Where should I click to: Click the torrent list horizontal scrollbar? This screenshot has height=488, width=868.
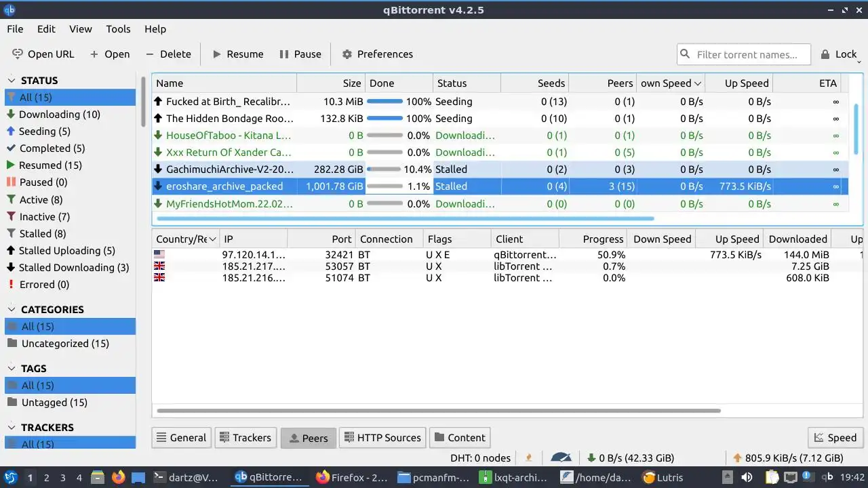[405, 219]
